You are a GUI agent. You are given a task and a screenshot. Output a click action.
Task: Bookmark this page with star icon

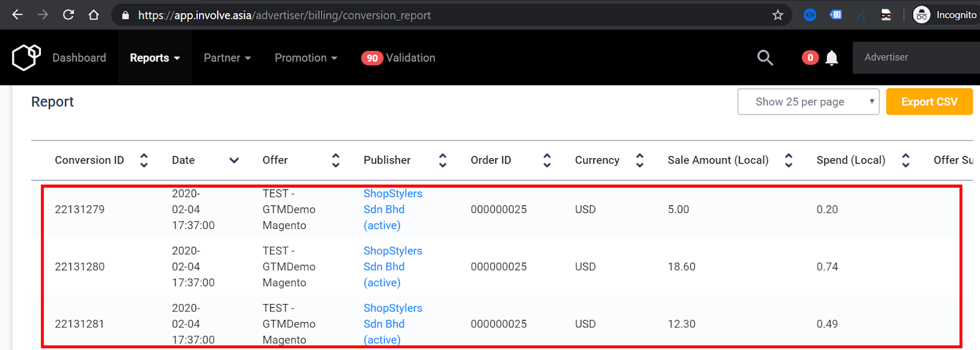(777, 15)
